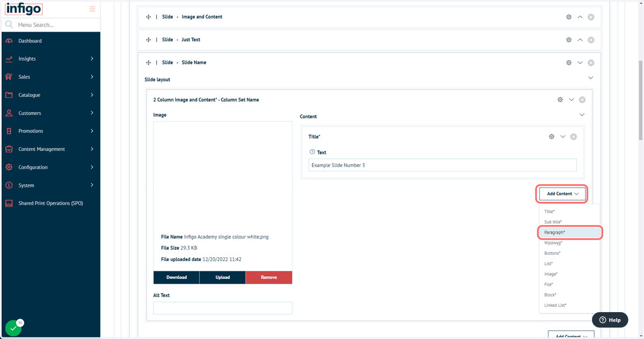The height and width of the screenshot is (339, 644).
Task: Click the Content Management briefcase icon
Action: click(x=9, y=149)
